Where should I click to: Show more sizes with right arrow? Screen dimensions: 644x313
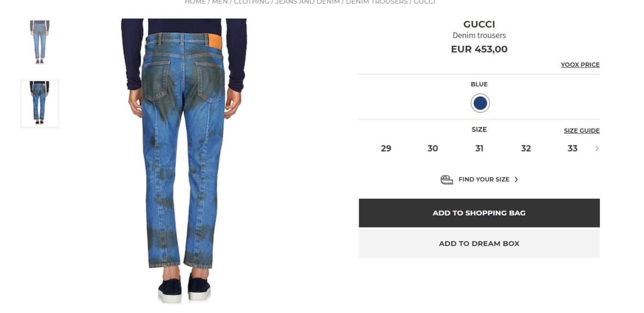(x=597, y=149)
